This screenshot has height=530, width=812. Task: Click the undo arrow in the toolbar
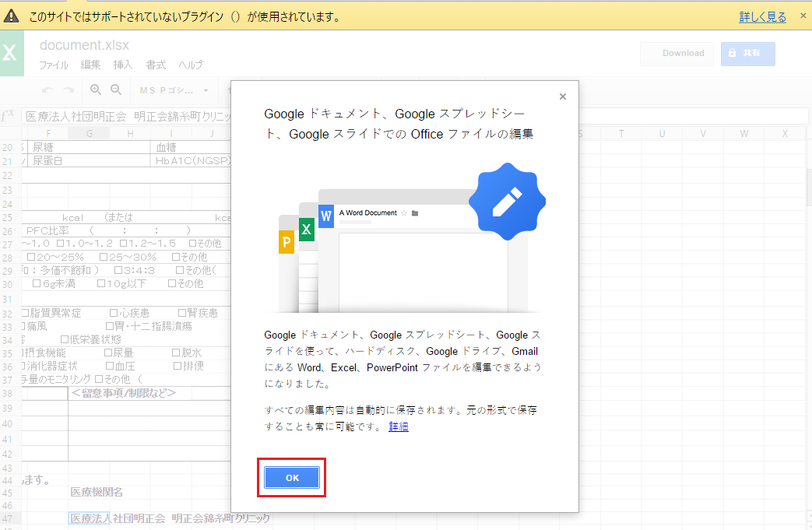47,90
